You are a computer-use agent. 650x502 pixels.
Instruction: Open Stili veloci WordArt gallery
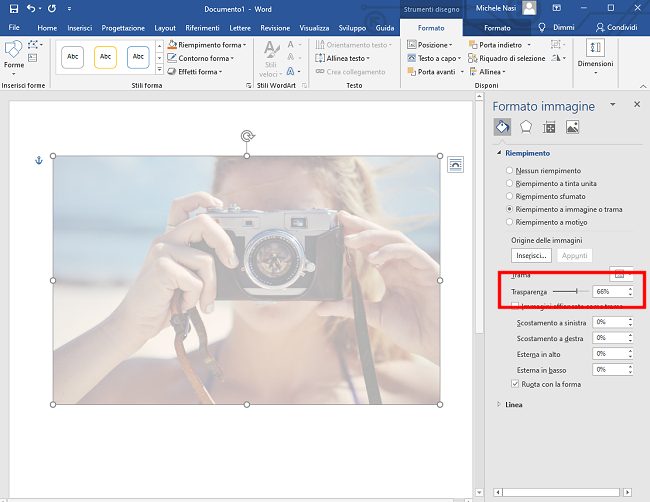coord(271,59)
